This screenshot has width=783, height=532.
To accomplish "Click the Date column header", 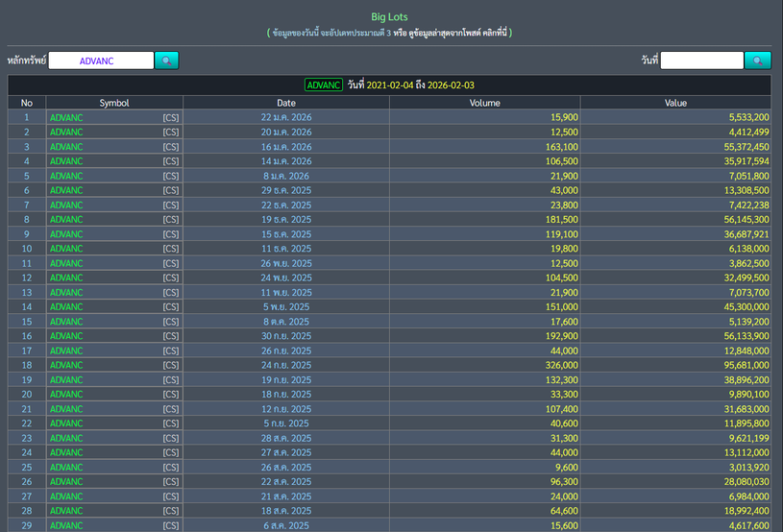I will point(286,103).
